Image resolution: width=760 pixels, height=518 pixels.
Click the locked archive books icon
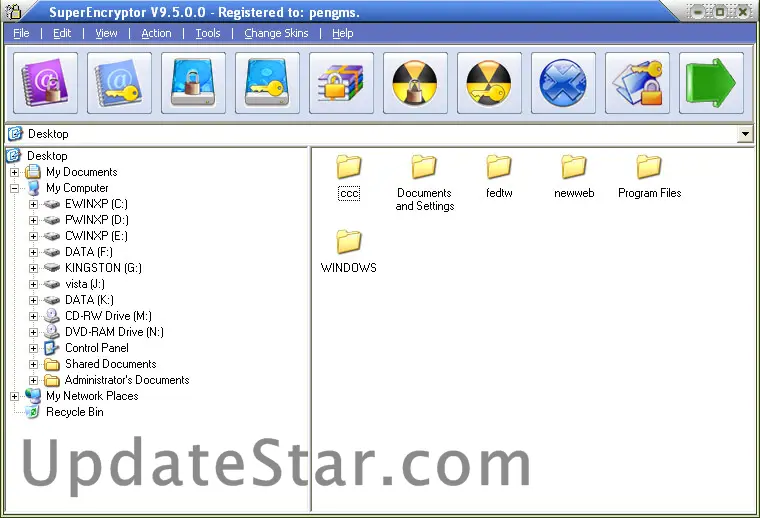coord(341,83)
